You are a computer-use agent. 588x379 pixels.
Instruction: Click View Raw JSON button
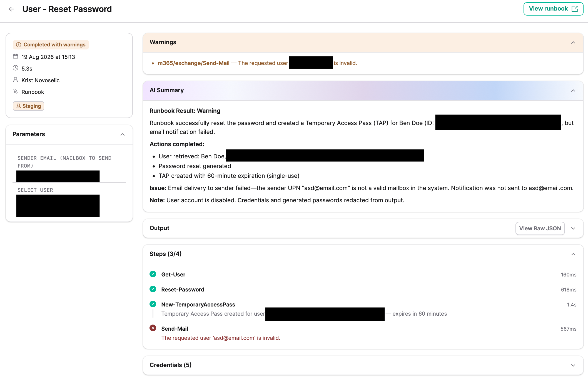pyautogui.click(x=540, y=228)
